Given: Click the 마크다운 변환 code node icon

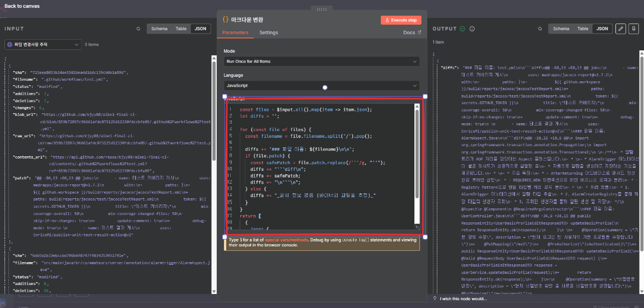Looking at the screenshot, I should [x=226, y=19].
